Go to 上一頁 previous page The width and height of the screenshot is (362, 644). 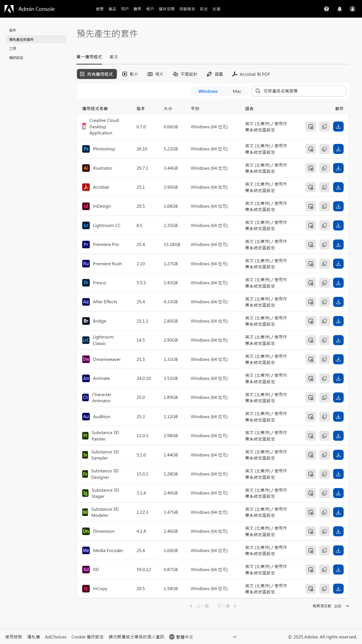(199, 606)
